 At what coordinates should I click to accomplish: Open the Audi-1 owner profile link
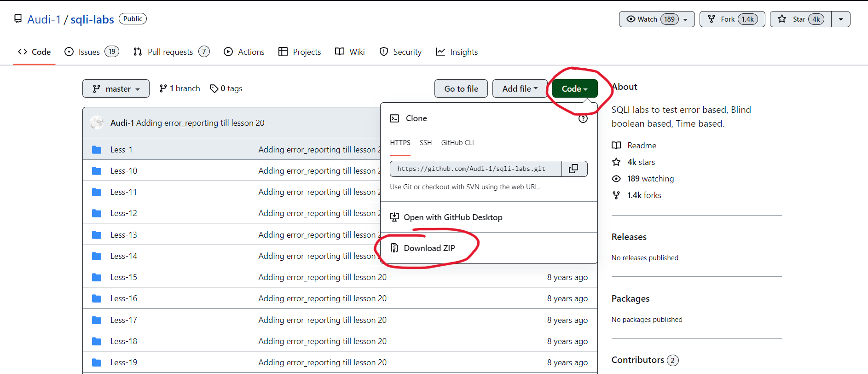(44, 19)
